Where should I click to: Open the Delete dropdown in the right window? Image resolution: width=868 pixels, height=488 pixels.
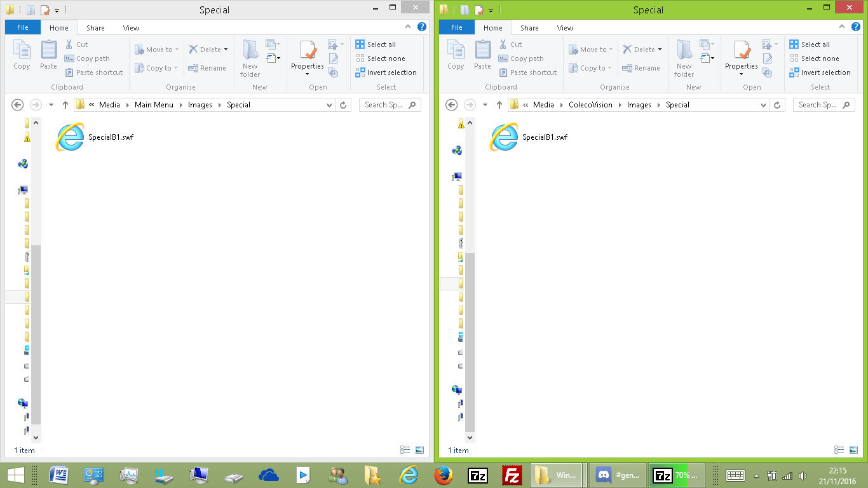coord(660,50)
